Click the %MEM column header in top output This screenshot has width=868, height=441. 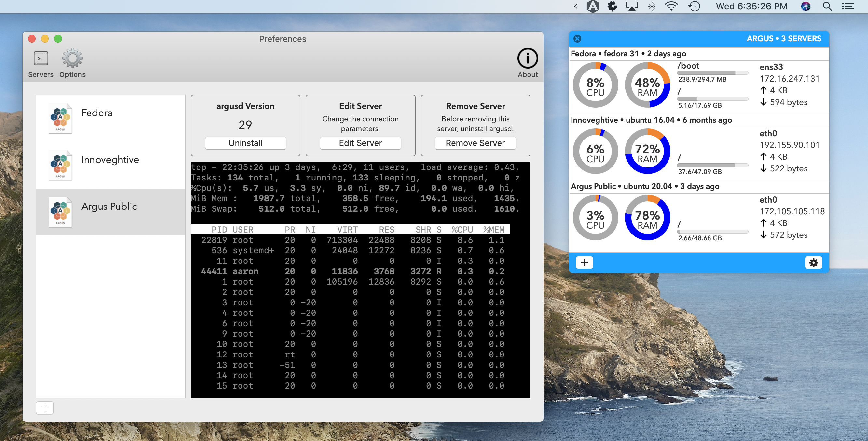pyautogui.click(x=494, y=230)
